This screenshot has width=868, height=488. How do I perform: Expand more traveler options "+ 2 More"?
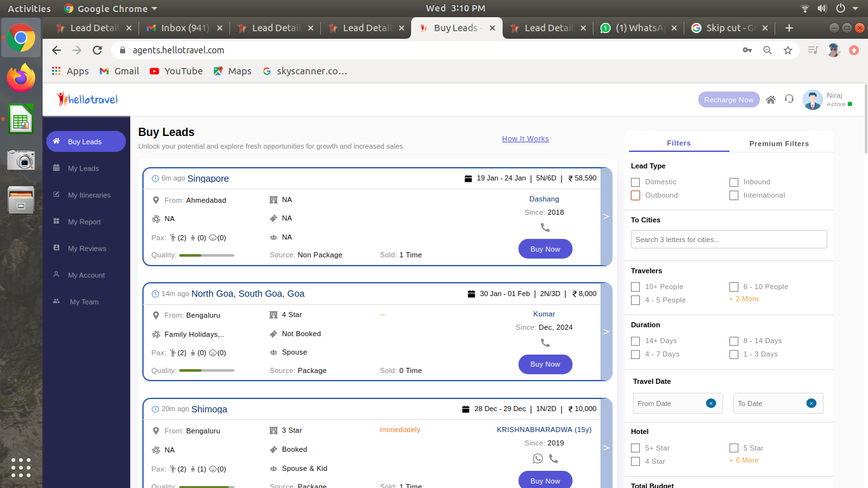(x=743, y=299)
